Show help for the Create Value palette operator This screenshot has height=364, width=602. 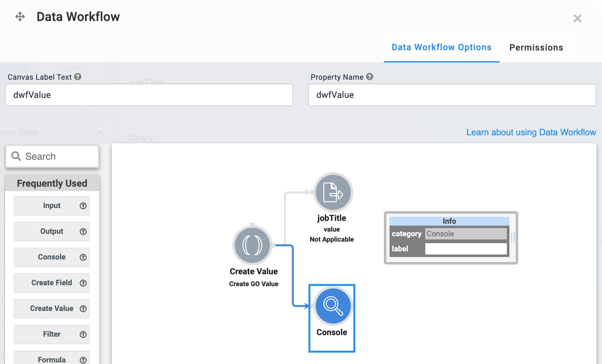(x=83, y=309)
